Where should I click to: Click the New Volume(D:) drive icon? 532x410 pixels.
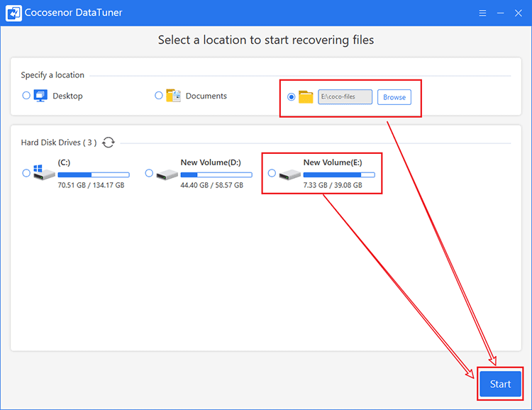coord(167,174)
